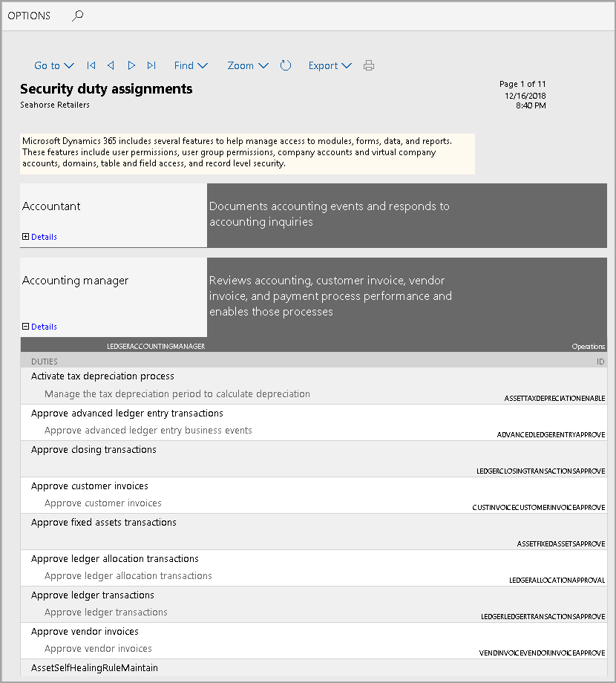Open the Go to dropdown

click(x=54, y=65)
